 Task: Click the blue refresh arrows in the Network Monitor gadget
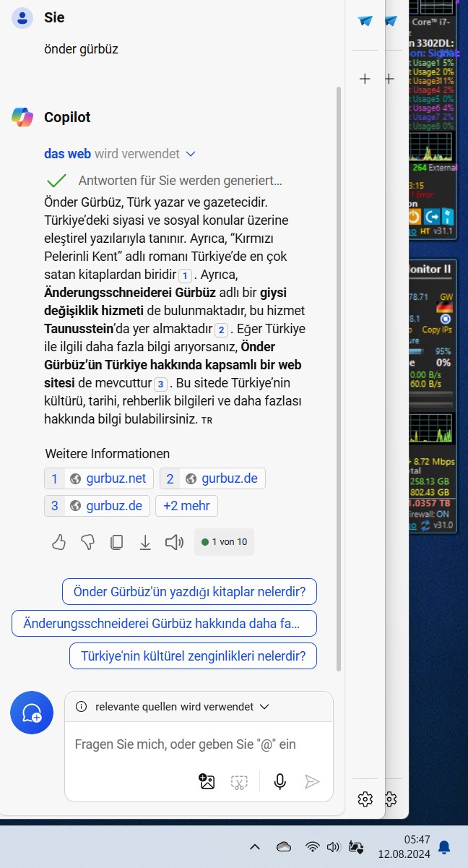coord(425,525)
